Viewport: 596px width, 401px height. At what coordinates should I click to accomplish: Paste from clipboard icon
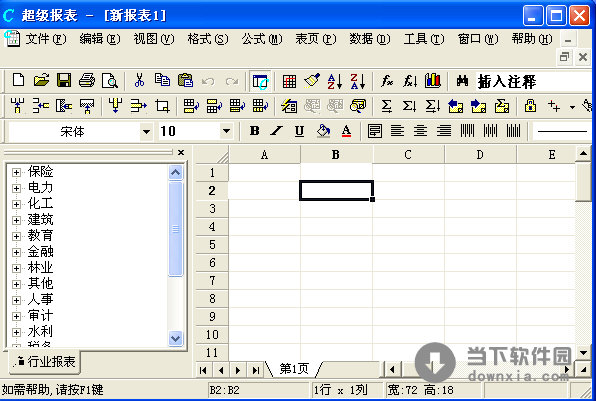click(185, 81)
